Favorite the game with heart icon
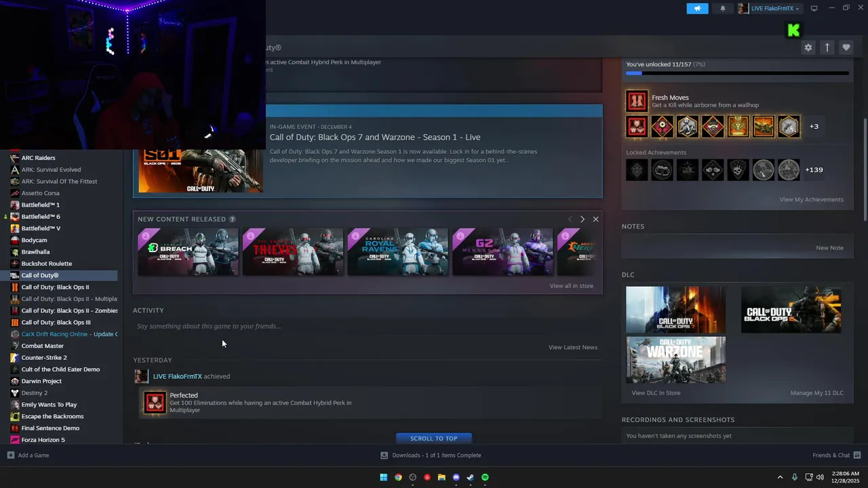 846,47
